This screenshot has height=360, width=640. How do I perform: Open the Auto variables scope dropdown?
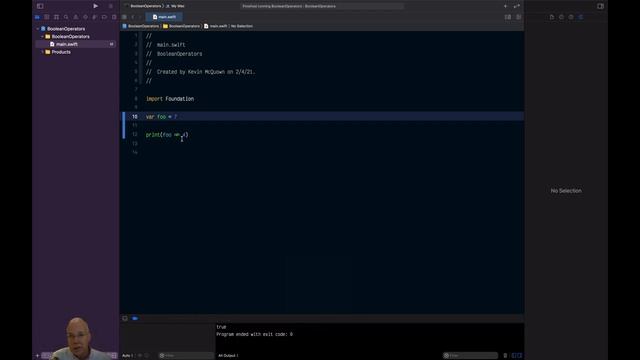click(x=127, y=356)
